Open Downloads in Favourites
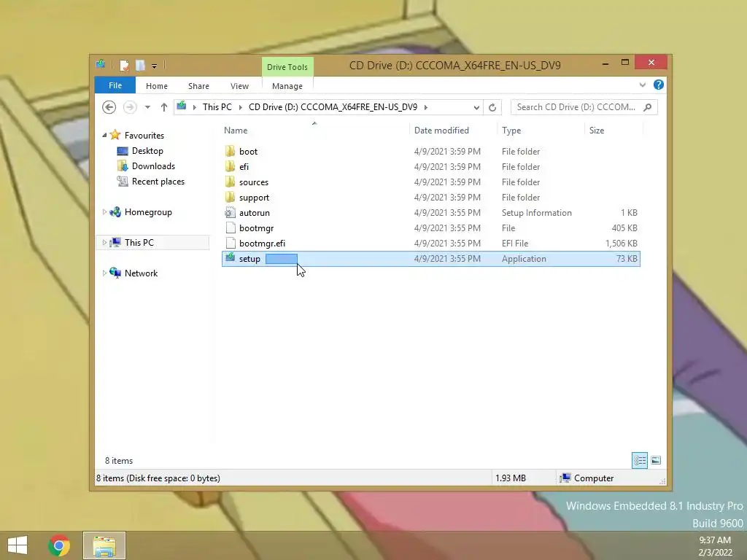 coord(153,166)
